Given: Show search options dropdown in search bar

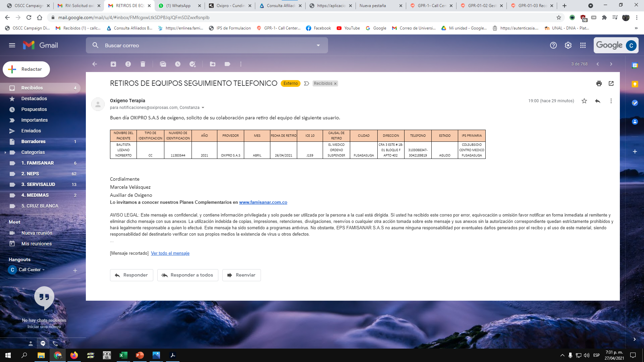Looking at the screenshot, I should (318, 45).
